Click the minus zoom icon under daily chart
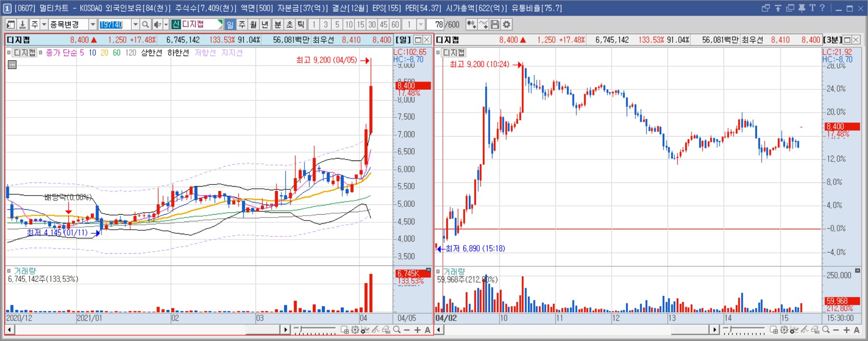This screenshot has height=341, width=868. coord(407,330)
